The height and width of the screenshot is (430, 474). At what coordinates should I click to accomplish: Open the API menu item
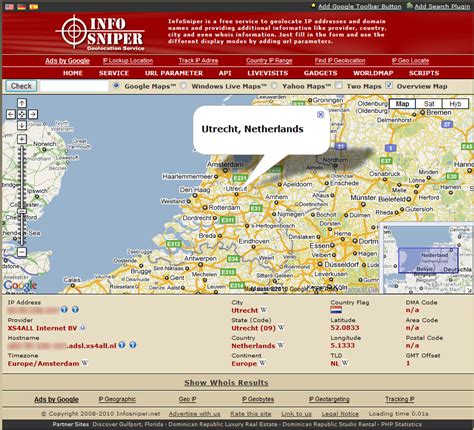pyautogui.click(x=225, y=73)
